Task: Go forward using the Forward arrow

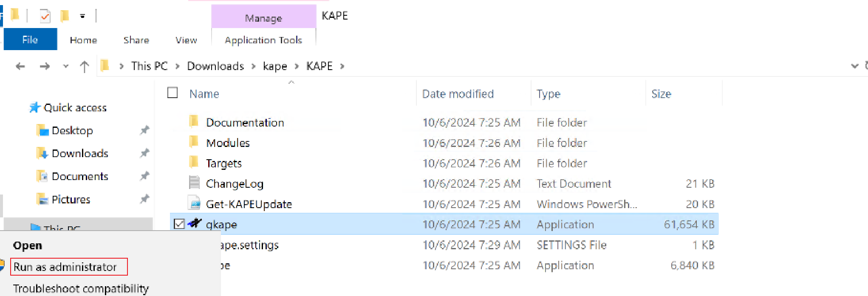Action: click(x=45, y=66)
